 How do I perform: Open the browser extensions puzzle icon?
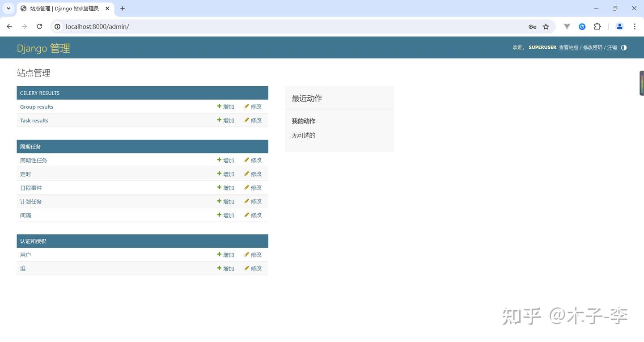click(x=597, y=26)
